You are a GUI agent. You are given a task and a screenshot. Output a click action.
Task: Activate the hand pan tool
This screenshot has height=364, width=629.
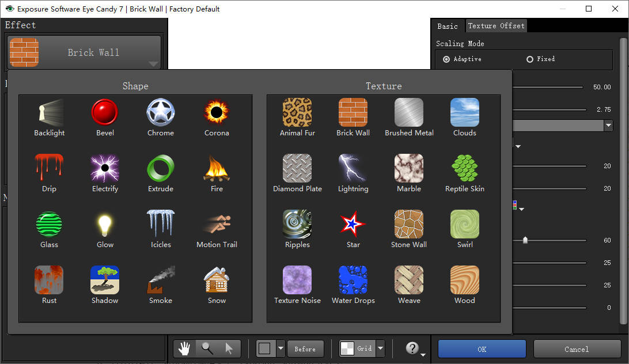[185, 348]
